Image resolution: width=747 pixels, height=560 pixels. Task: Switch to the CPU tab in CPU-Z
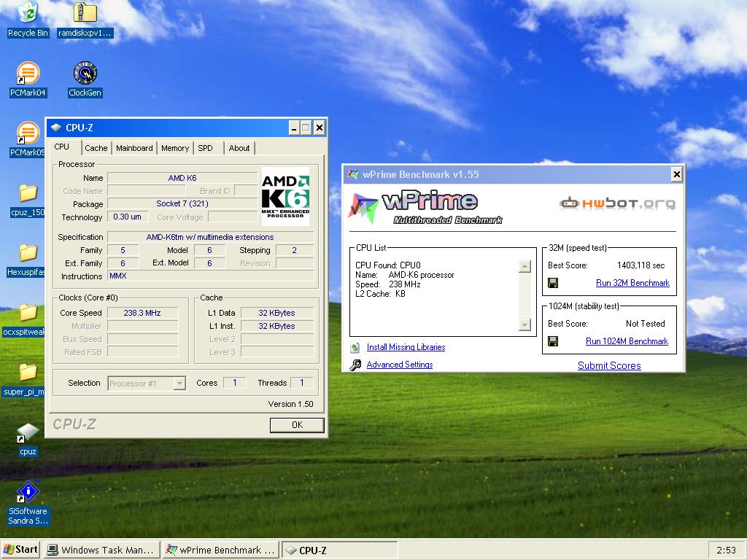click(61, 147)
